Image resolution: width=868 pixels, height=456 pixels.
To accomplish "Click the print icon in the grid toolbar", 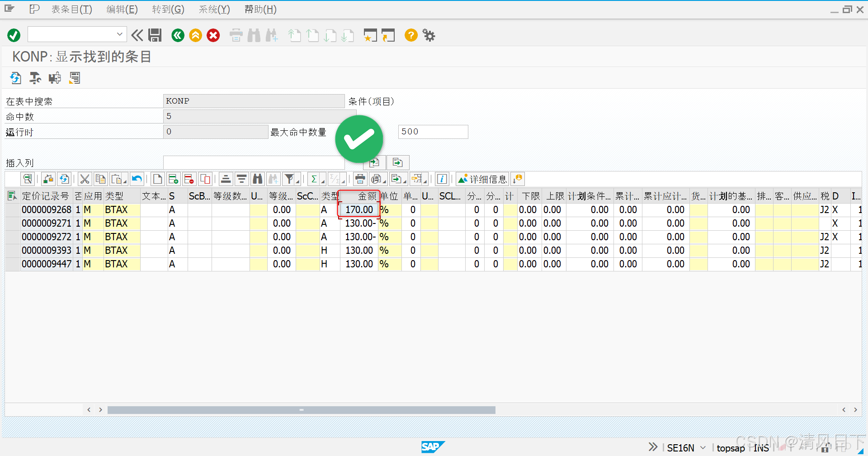I will 360,179.
